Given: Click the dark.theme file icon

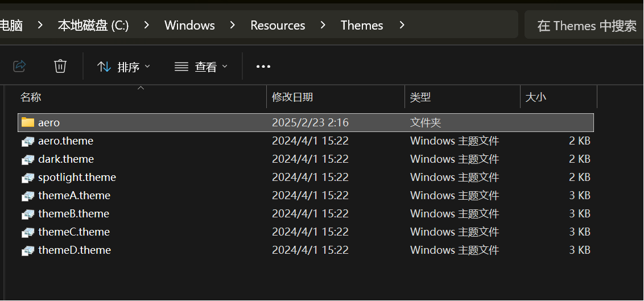Looking at the screenshot, I should [x=27, y=159].
